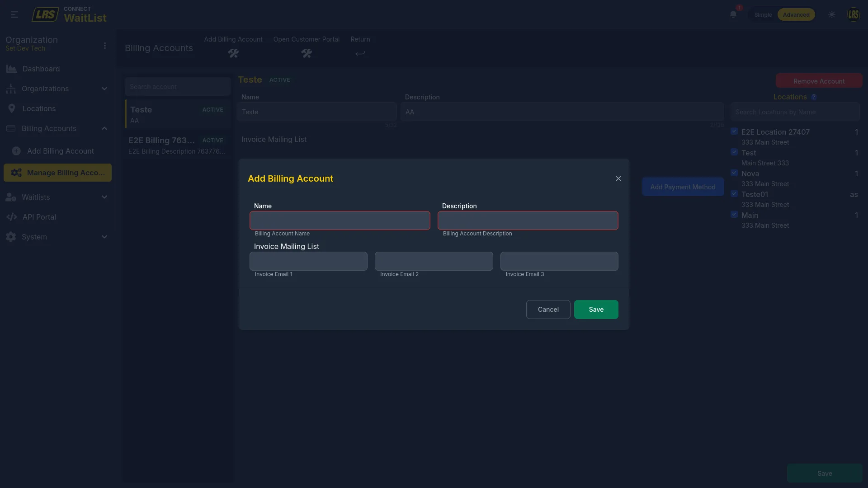The width and height of the screenshot is (868, 488).
Task: Click the Add Billing Account plus icon
Action: pos(16,151)
